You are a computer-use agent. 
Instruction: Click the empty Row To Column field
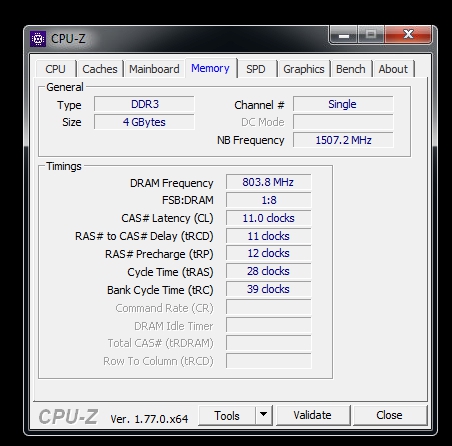(x=269, y=361)
